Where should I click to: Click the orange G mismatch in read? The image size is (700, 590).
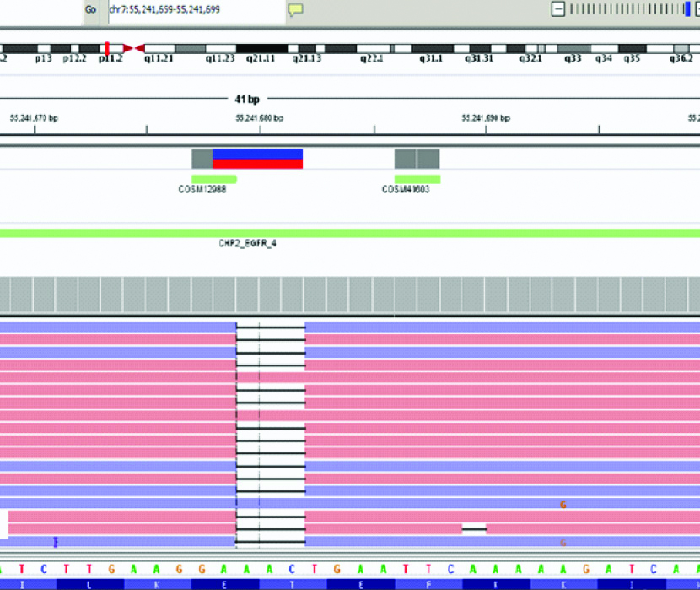click(x=563, y=504)
